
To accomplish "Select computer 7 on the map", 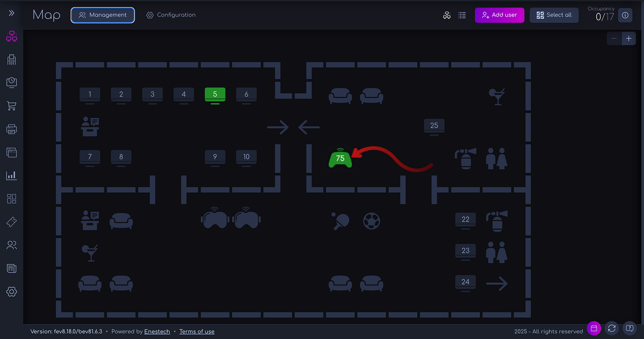I will [x=90, y=158].
